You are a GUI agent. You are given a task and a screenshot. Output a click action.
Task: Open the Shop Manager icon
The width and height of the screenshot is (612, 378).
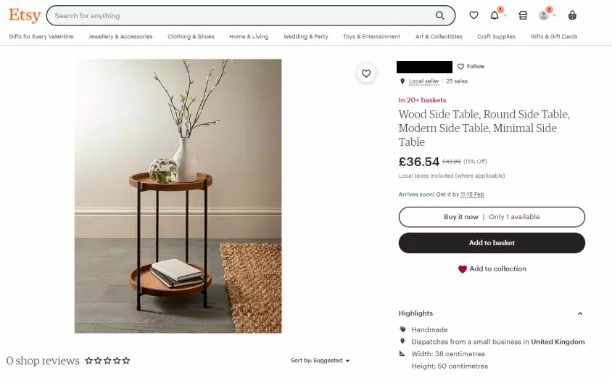[x=523, y=15]
